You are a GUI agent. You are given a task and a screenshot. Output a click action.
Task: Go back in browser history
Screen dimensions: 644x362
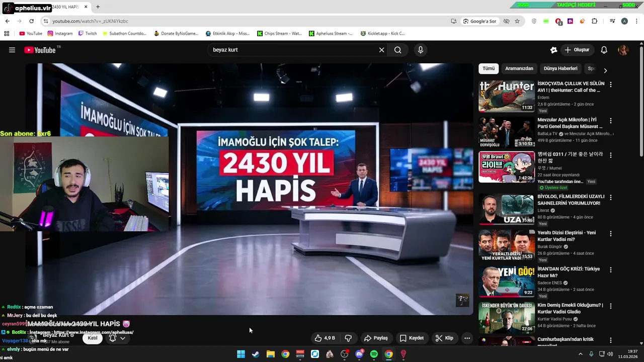coord(7,21)
